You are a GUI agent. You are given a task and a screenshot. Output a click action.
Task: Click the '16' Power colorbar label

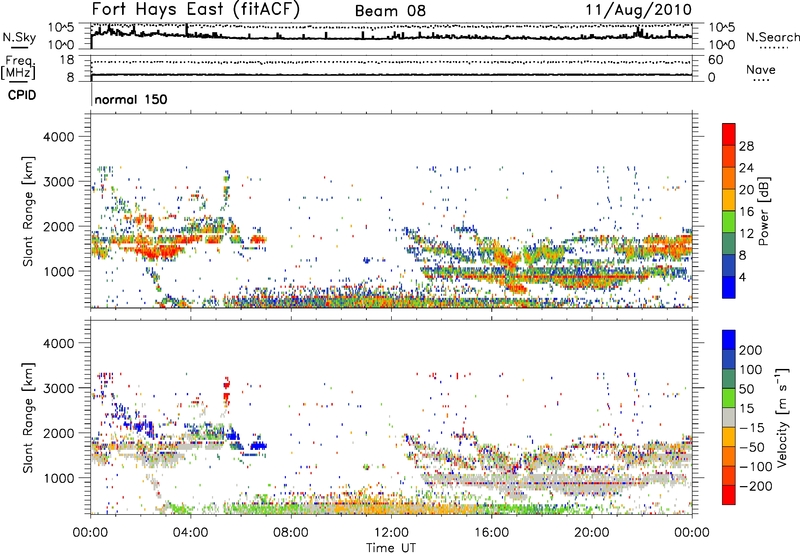coord(746,212)
